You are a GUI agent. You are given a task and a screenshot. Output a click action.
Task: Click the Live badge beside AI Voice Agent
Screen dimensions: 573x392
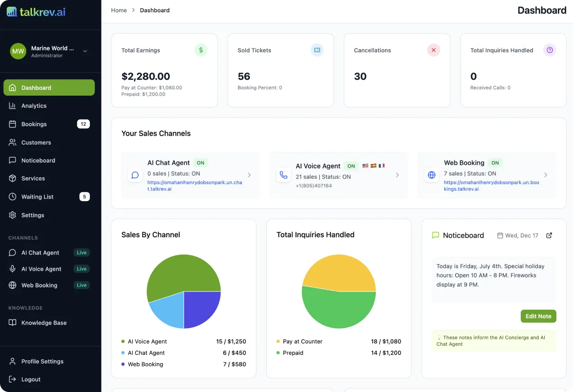coord(82,269)
